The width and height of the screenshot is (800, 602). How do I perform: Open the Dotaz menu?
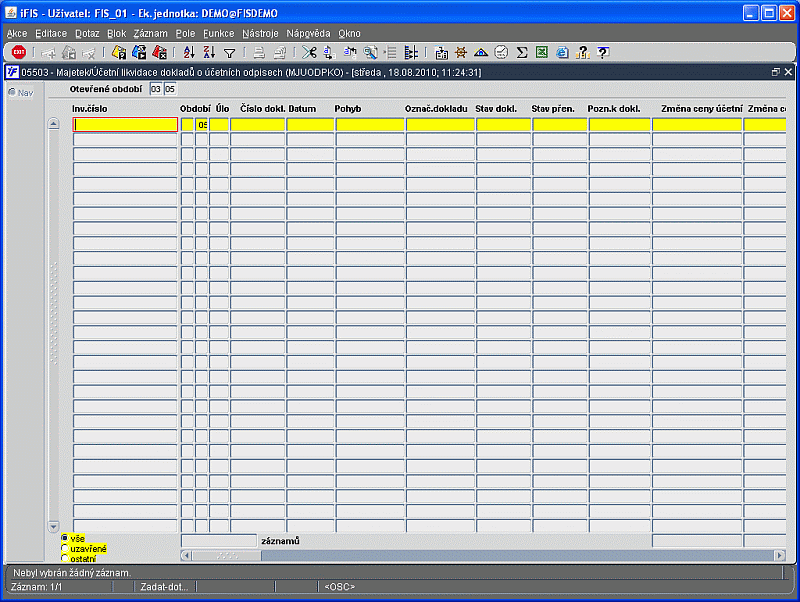[x=87, y=34]
